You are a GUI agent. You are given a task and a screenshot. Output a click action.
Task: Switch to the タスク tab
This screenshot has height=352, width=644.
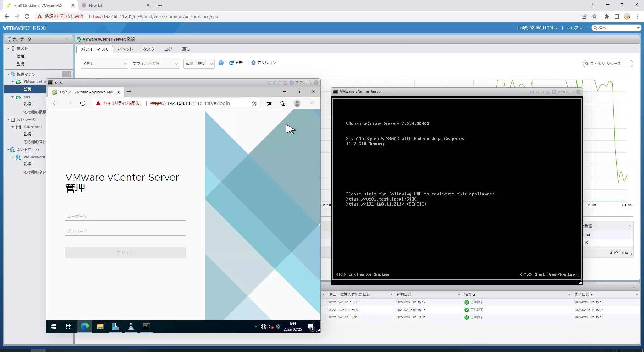point(149,49)
